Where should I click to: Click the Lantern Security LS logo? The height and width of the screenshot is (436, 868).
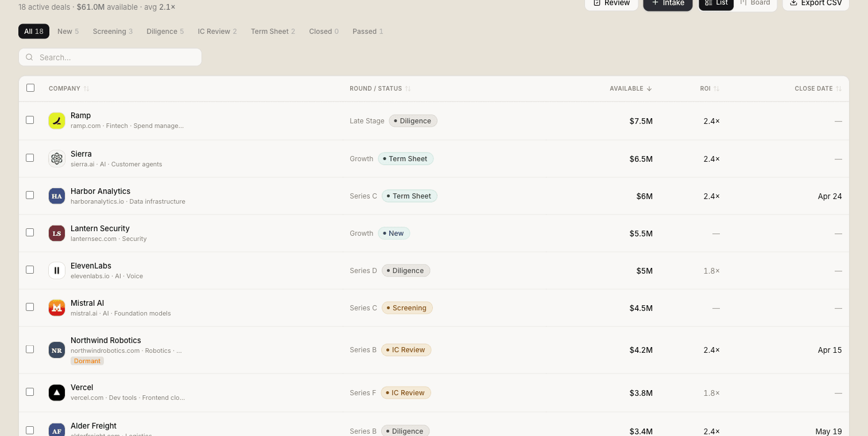pyautogui.click(x=57, y=233)
